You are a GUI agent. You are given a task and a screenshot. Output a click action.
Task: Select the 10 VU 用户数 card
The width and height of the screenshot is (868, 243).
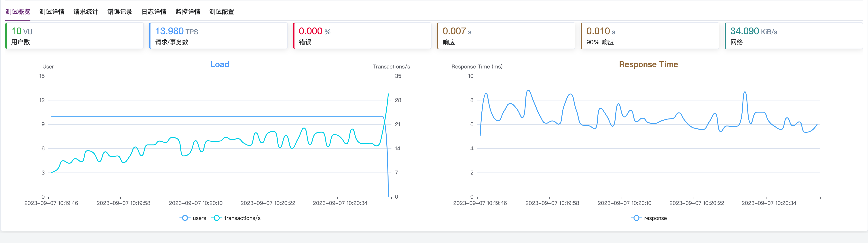[x=74, y=36]
